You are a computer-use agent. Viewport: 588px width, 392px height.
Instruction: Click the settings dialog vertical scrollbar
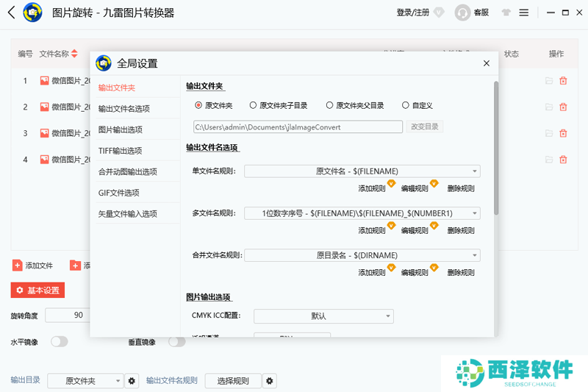(x=495, y=147)
